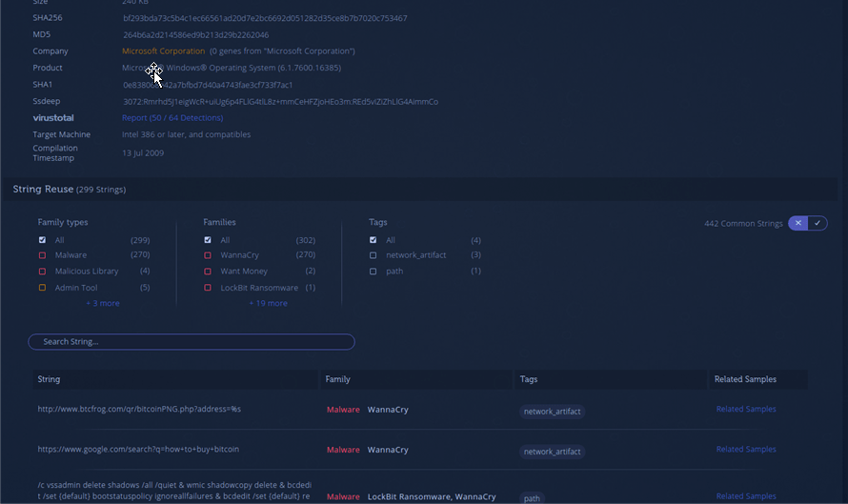Check the network_artifact tag checkbox
Viewport: 848px width, 504px height.
[x=374, y=254]
